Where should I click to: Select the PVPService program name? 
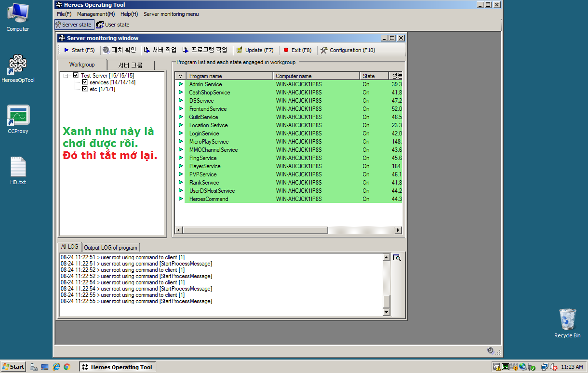pyautogui.click(x=202, y=174)
